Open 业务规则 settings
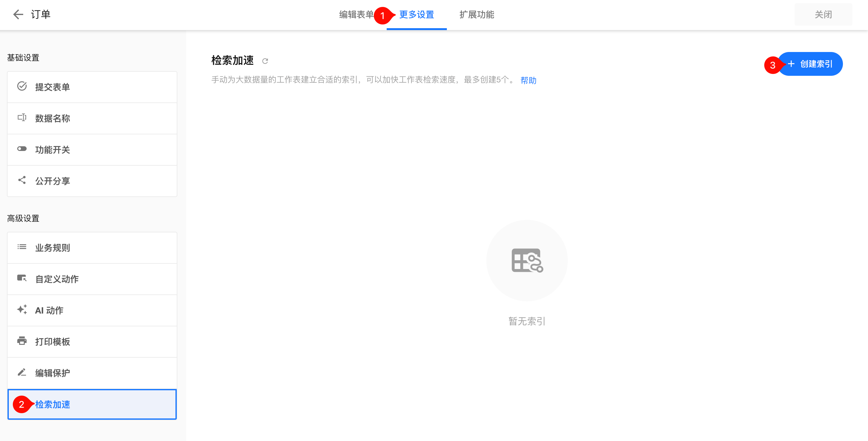The image size is (868, 441). tap(92, 248)
